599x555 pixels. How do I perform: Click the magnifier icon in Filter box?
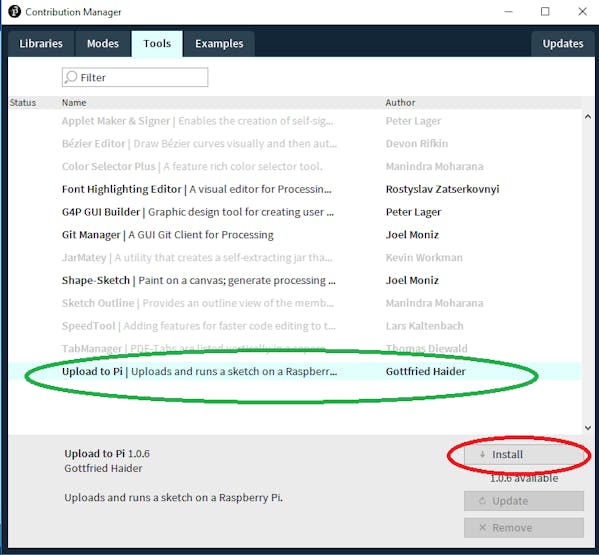71,77
